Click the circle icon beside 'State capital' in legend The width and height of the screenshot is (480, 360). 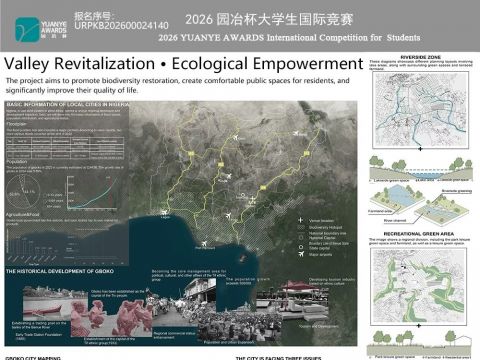click(x=301, y=247)
